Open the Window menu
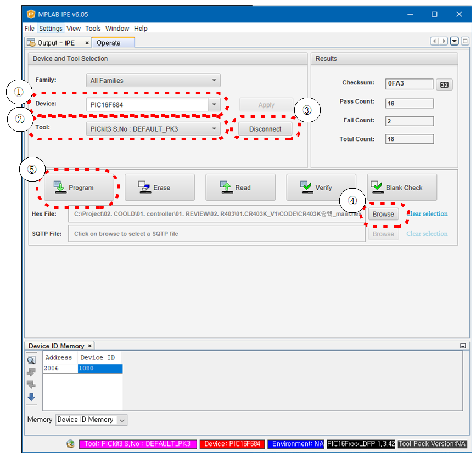The image size is (476, 457). coord(117,29)
